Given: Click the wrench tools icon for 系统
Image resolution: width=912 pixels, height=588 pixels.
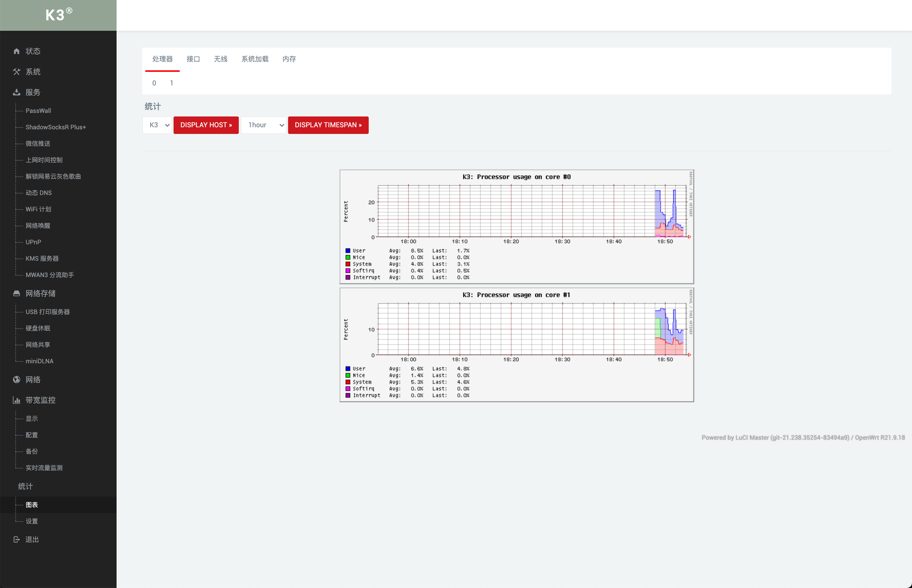Looking at the screenshot, I should coord(16,72).
